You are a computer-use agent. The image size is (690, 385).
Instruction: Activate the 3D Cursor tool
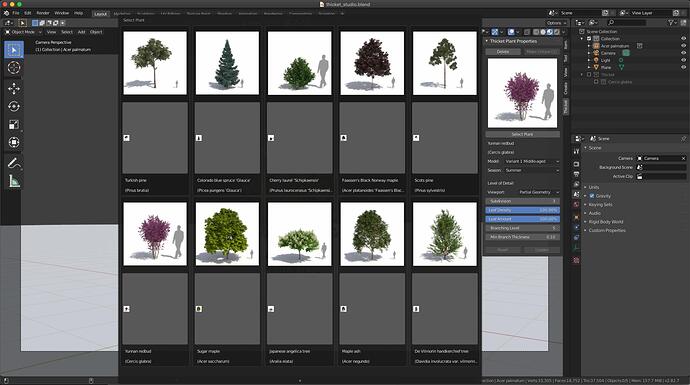pos(14,68)
